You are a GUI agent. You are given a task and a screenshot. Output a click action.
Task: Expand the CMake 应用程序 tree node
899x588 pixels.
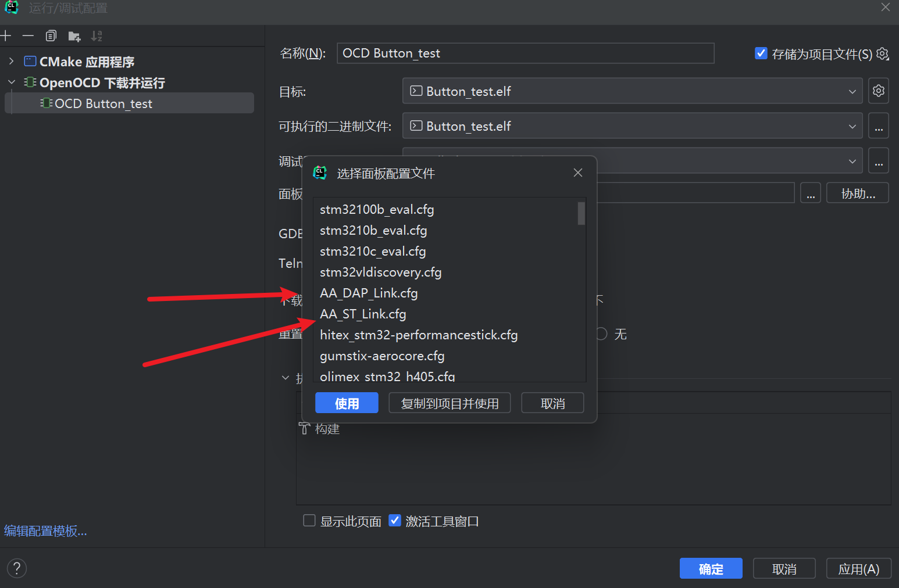point(11,61)
